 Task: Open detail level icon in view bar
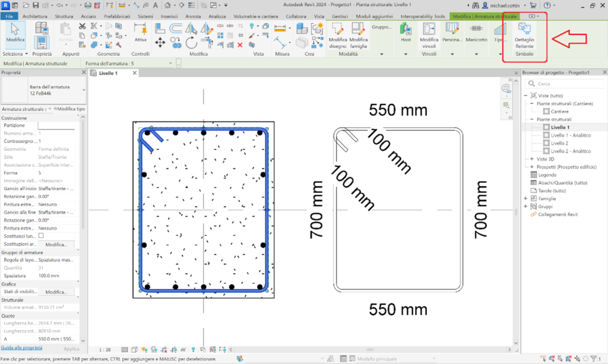(x=125, y=350)
